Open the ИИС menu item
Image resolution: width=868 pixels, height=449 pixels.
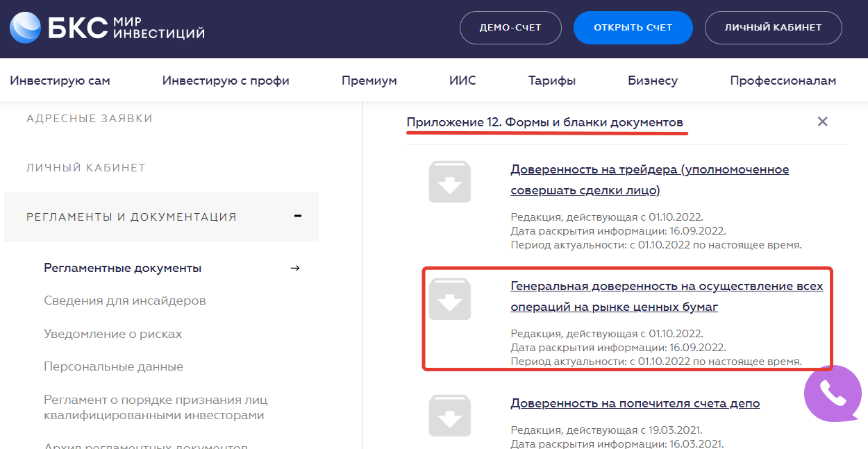[462, 81]
